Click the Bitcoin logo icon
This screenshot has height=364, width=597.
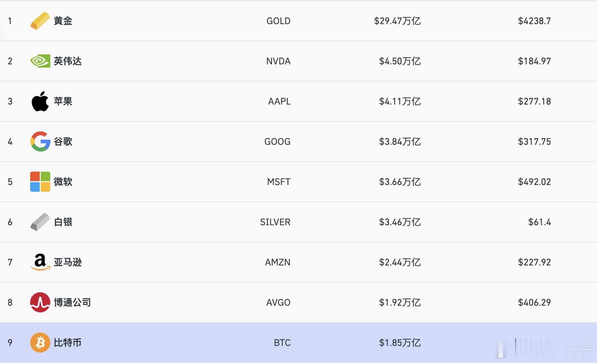coord(40,343)
